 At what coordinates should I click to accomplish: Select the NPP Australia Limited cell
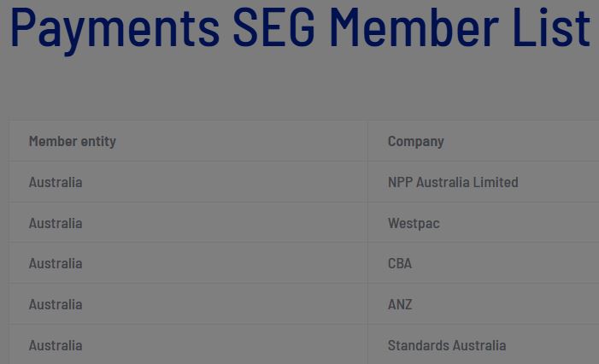(x=452, y=182)
